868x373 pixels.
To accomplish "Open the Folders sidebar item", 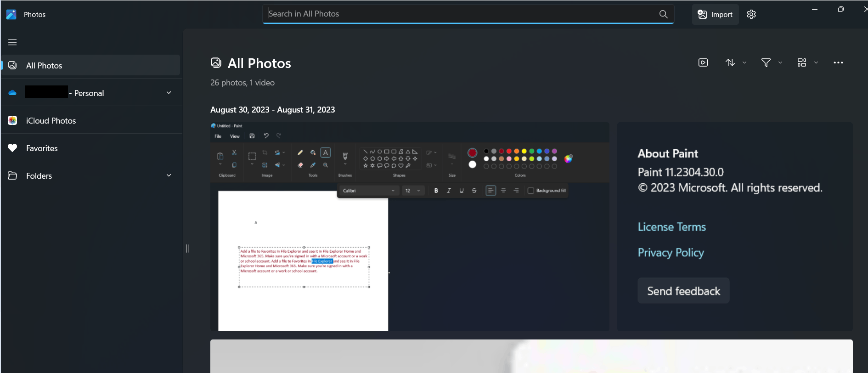I will coord(91,175).
